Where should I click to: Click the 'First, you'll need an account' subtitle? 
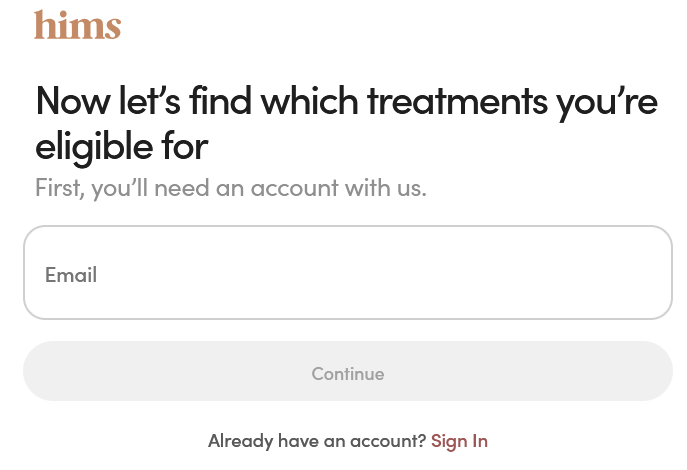(231, 187)
